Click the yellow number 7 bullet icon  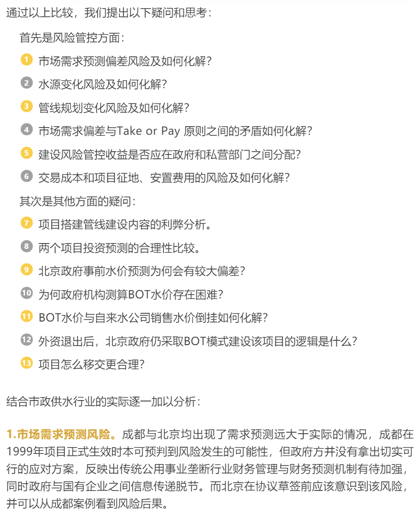pos(26,223)
